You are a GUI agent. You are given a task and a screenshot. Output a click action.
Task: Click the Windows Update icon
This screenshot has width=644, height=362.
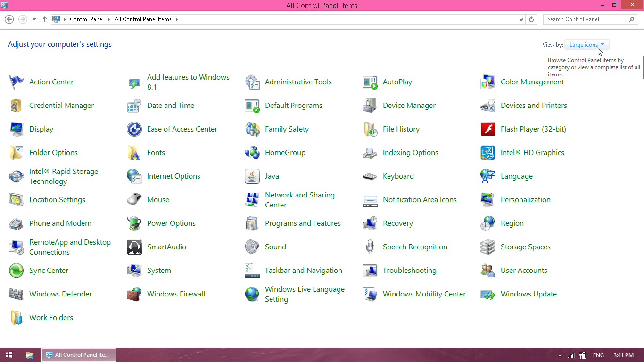[x=488, y=294]
